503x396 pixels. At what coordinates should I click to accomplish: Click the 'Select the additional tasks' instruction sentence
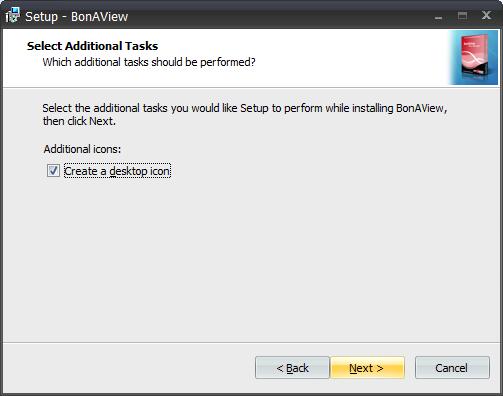pos(245,108)
